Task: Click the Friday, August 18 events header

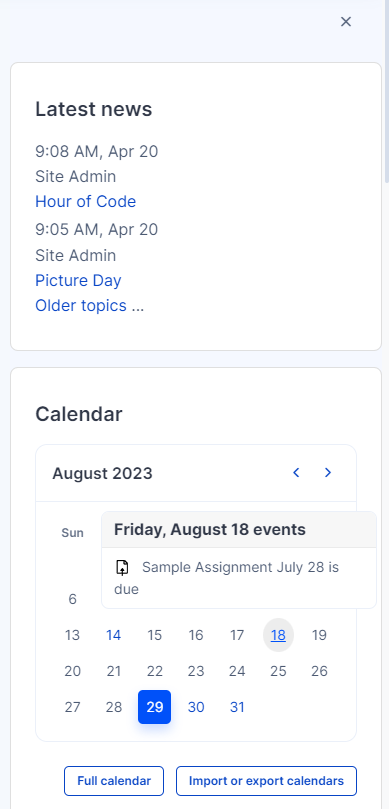Action: (209, 529)
